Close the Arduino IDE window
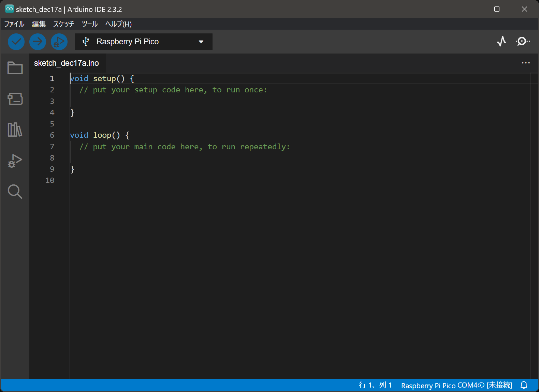539x392 pixels. coord(524,9)
